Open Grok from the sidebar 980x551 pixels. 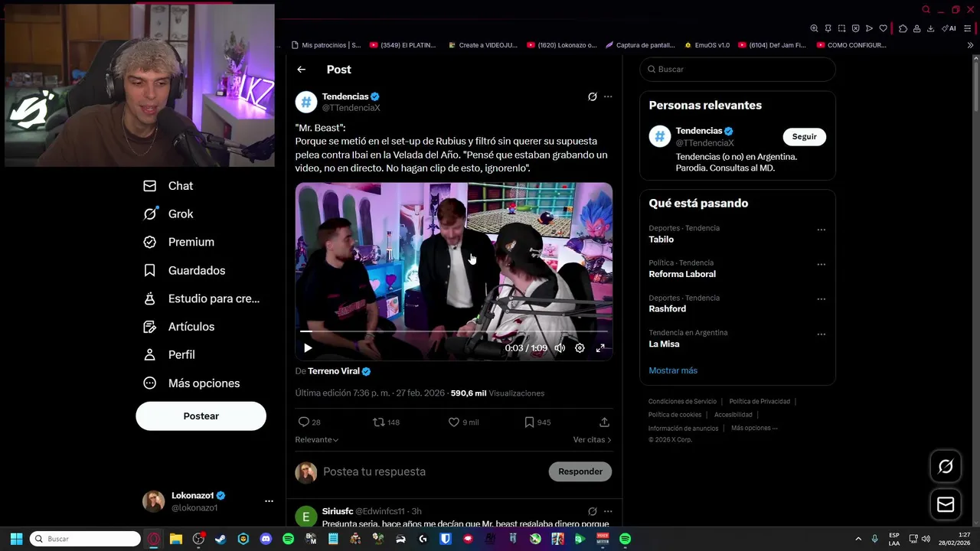pos(168,214)
